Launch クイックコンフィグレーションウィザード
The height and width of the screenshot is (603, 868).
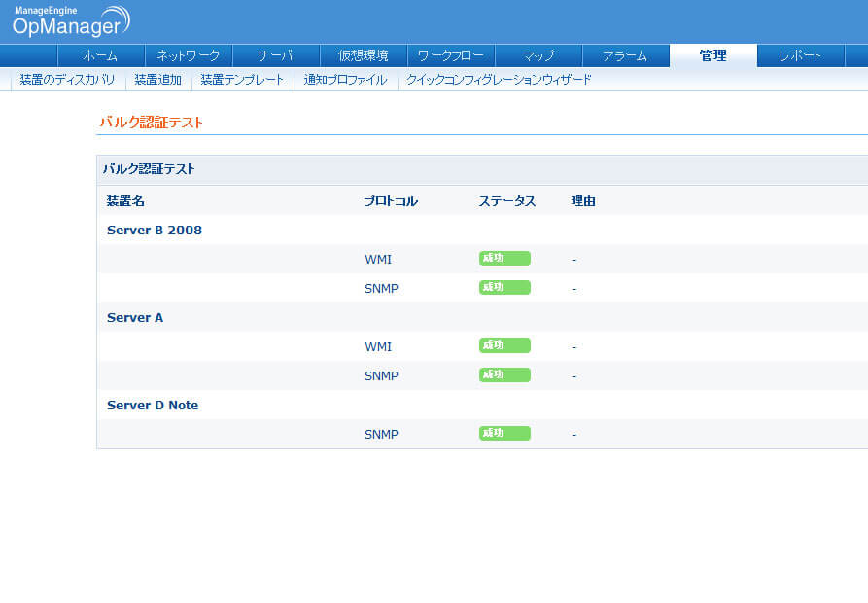[x=499, y=80]
